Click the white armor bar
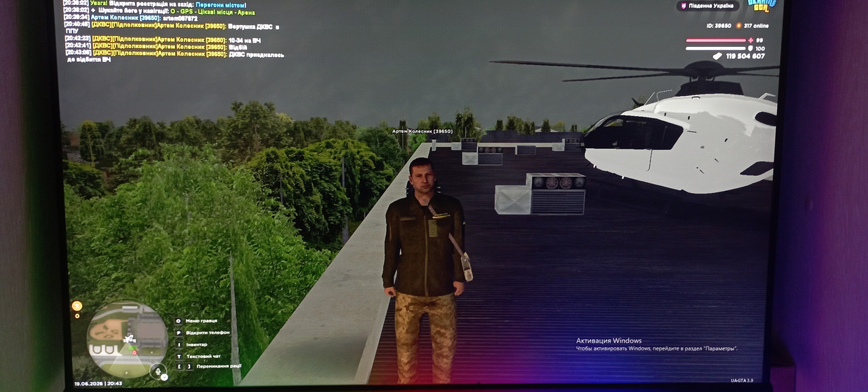Screen dimensions: 868x392 coord(715,48)
